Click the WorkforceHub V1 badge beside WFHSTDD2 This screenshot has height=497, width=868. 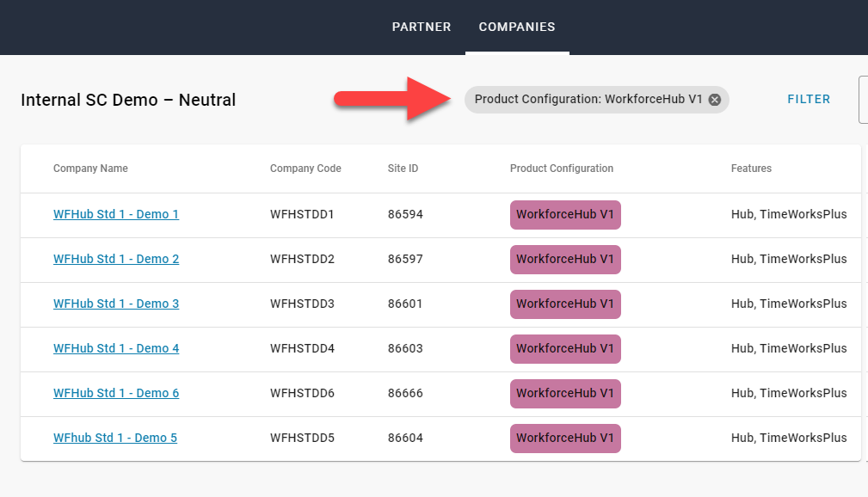(565, 259)
